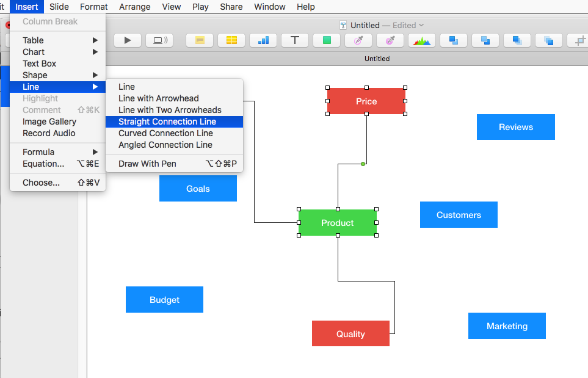Click the highlighted Line item in Insert menu
The image size is (588, 378).
57,87
